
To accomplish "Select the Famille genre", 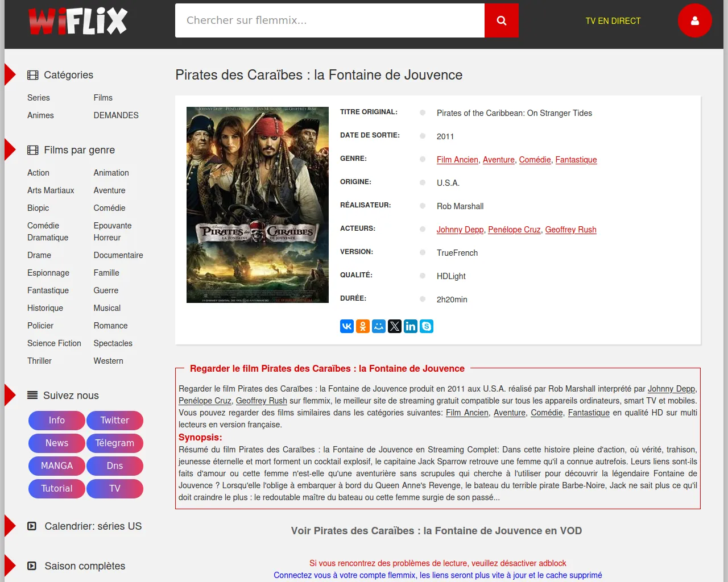I will pos(106,273).
